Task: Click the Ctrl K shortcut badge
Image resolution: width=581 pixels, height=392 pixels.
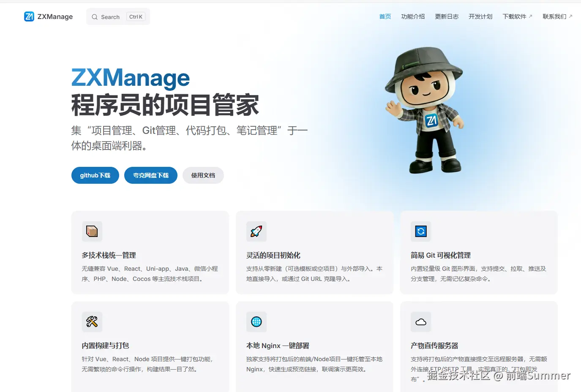Action: coord(136,16)
